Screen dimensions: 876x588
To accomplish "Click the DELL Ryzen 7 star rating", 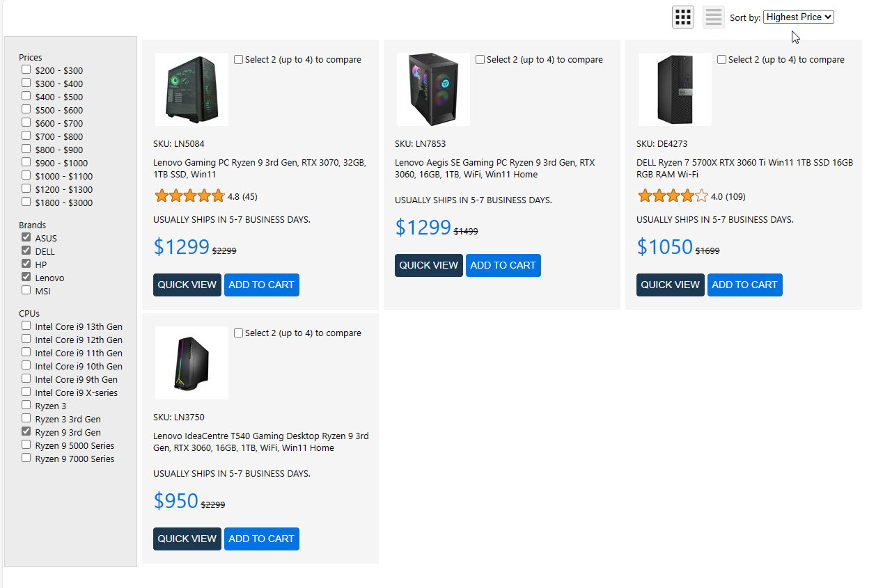I will pos(673,196).
